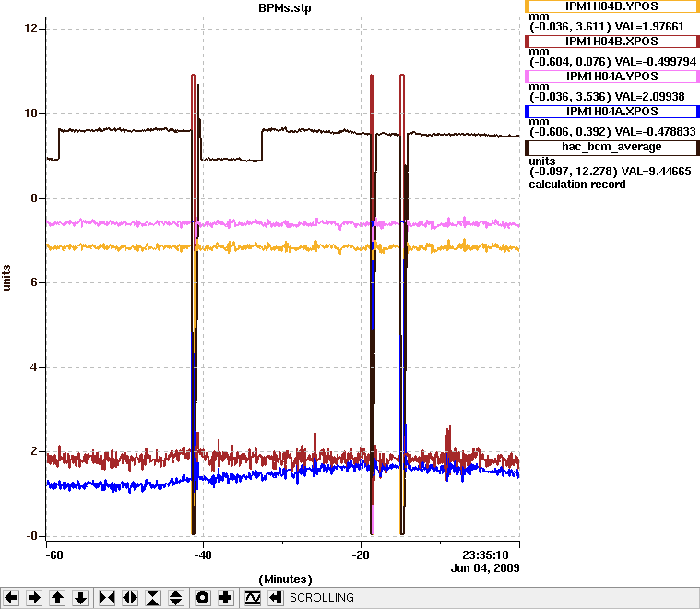This screenshot has width=700, height=609.
Task: Select the IPM1H04A.YPOS curve legend
Action: tap(612, 77)
